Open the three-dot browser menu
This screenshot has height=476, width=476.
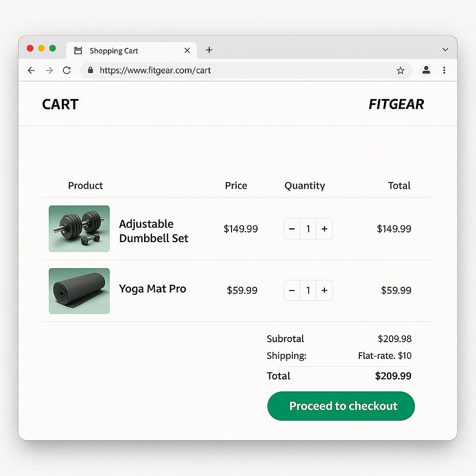pyautogui.click(x=444, y=70)
